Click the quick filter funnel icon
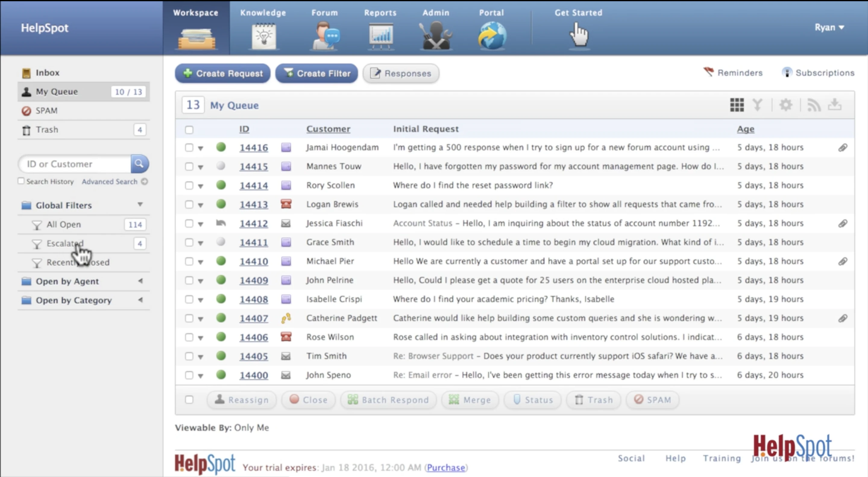Screen dimensions: 868x477 (757, 105)
